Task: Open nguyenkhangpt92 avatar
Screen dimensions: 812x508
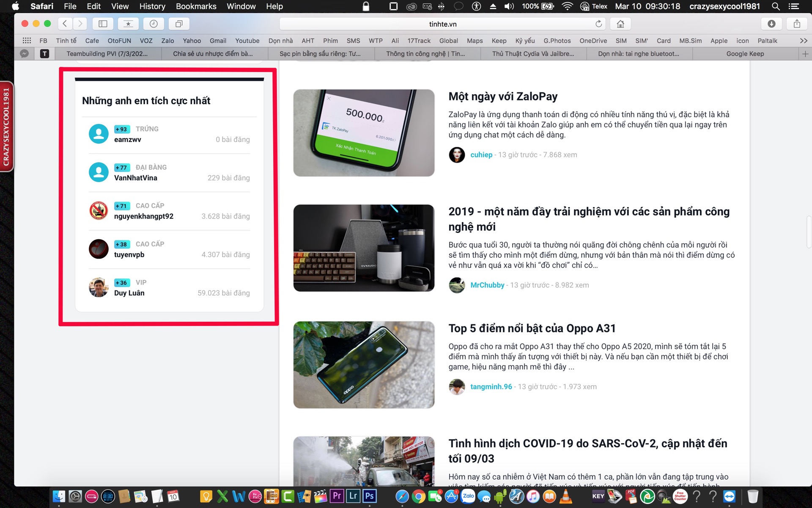Action: tap(99, 210)
